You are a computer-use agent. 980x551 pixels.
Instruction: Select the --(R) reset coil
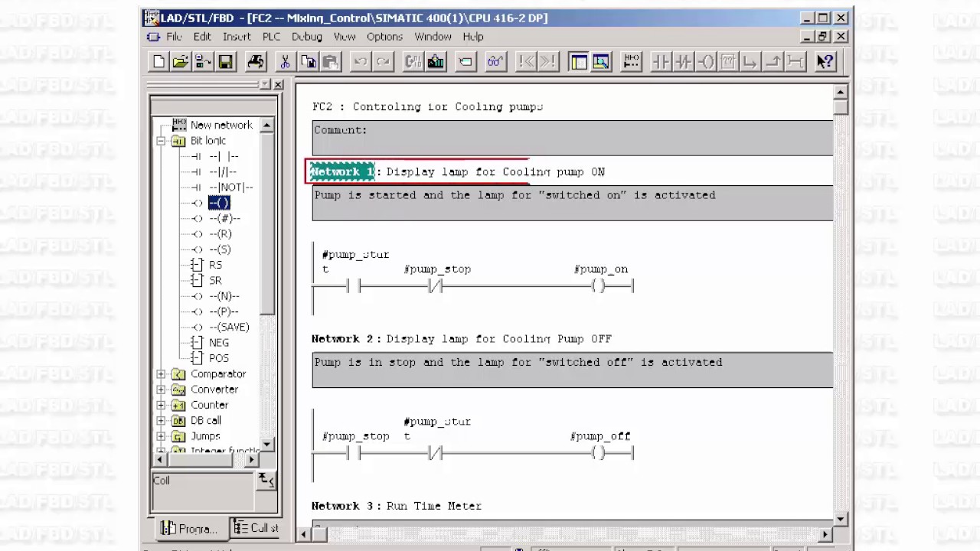[220, 234]
